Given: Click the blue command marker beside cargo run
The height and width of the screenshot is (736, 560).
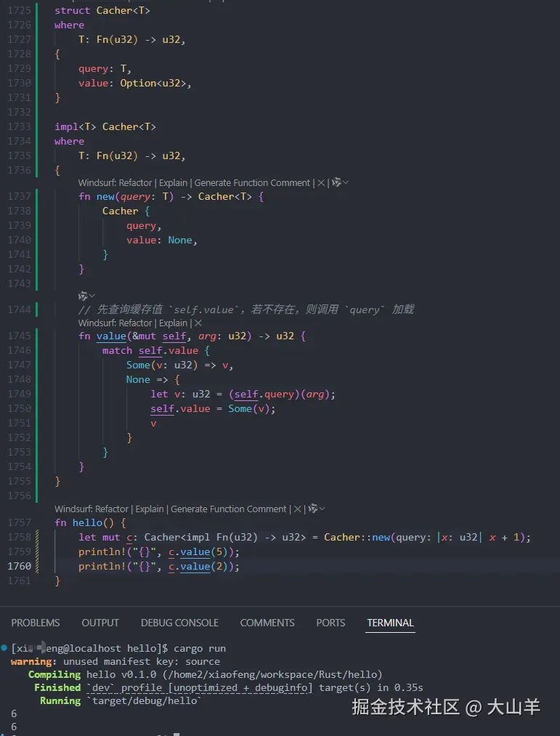Looking at the screenshot, I should click(4, 647).
